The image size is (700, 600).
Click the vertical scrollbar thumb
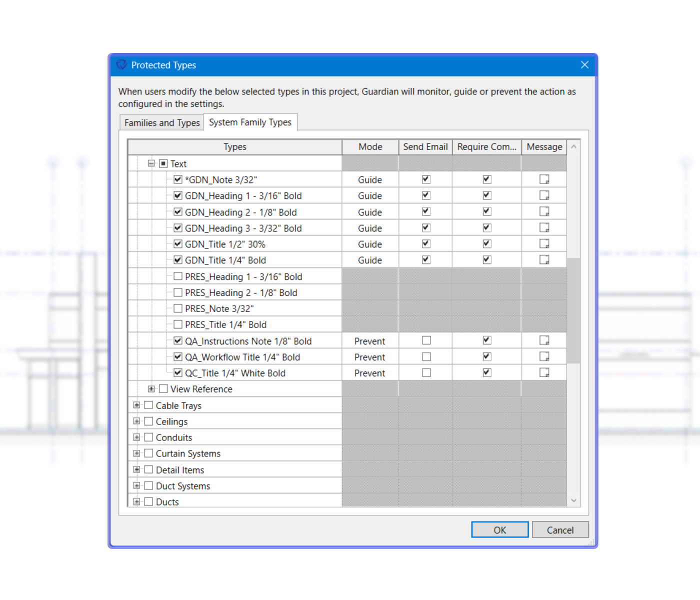(573, 310)
